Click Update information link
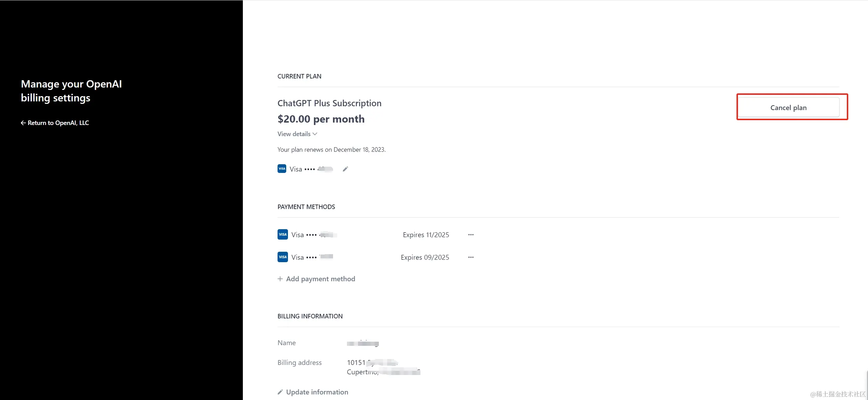 click(x=317, y=392)
